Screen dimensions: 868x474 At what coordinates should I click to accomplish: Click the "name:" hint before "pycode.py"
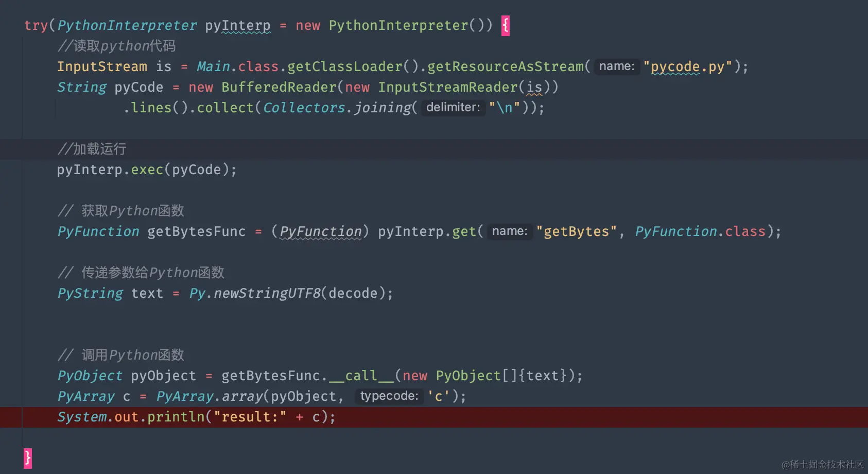(x=617, y=66)
